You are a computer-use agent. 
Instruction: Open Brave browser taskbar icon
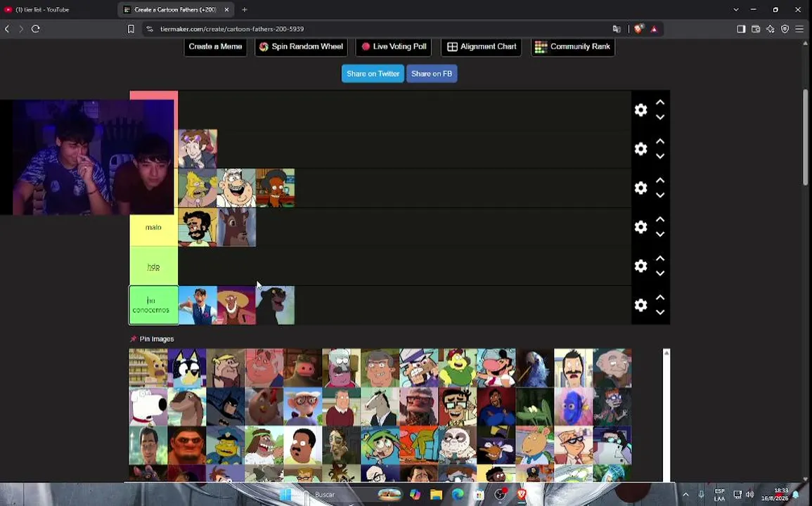coord(522,495)
